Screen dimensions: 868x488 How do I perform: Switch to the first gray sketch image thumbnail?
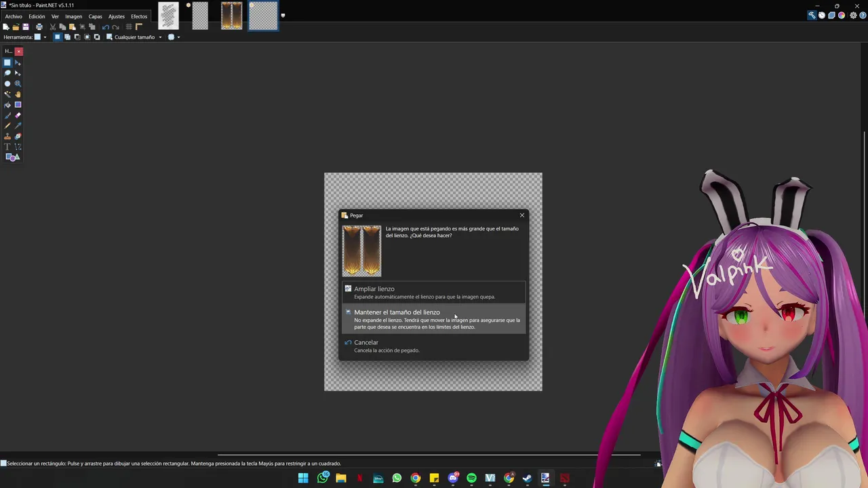tap(168, 16)
